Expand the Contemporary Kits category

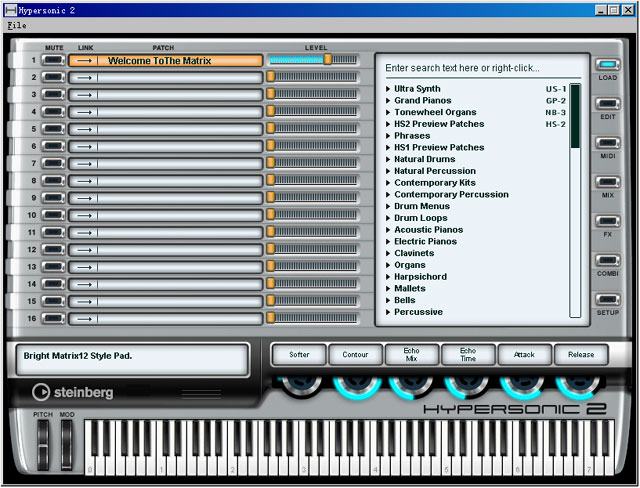tap(389, 183)
